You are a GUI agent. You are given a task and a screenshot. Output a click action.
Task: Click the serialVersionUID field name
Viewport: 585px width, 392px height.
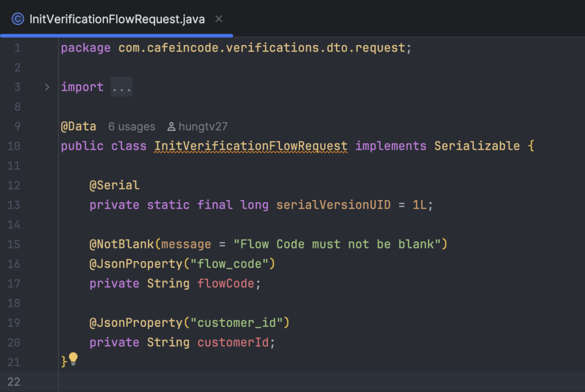pos(333,205)
